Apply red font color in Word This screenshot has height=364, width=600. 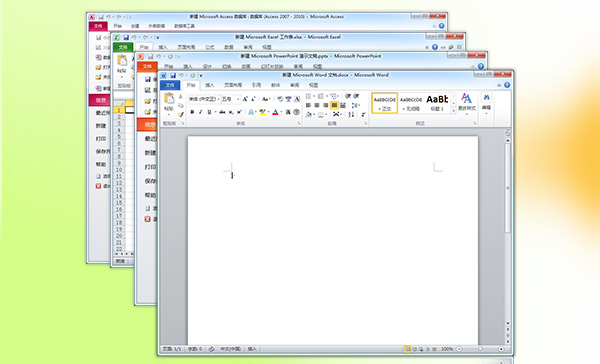pos(275,112)
